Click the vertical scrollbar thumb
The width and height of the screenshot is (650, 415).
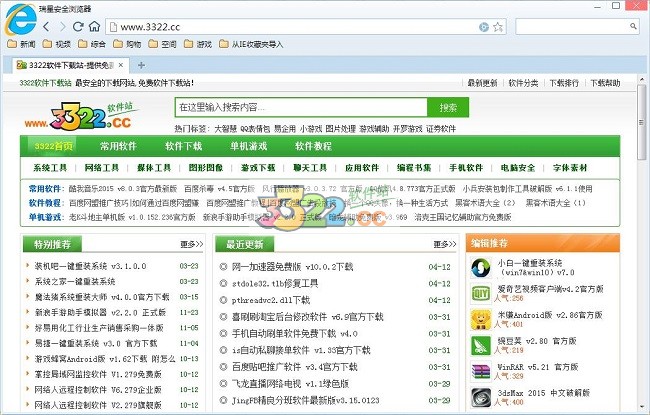[642, 122]
